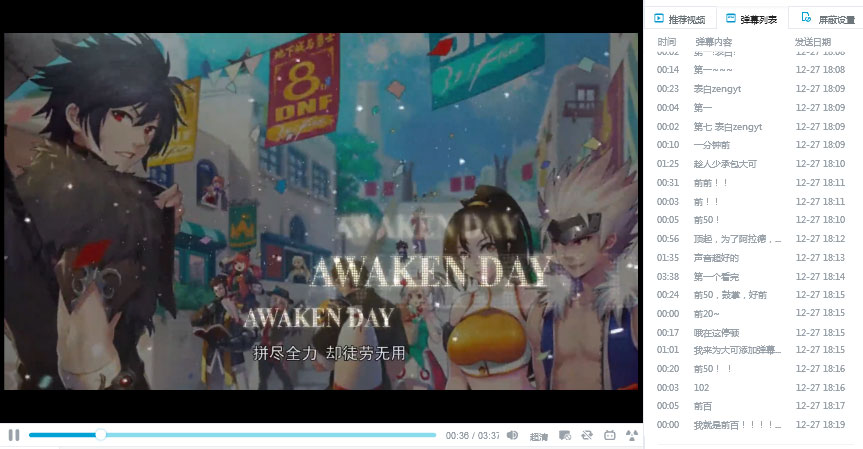Sort danmaku by 弹幕内容 column header
863x449 pixels.
tap(713, 42)
